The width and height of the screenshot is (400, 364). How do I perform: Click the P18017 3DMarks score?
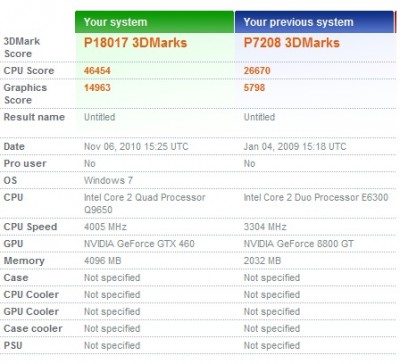(135, 43)
